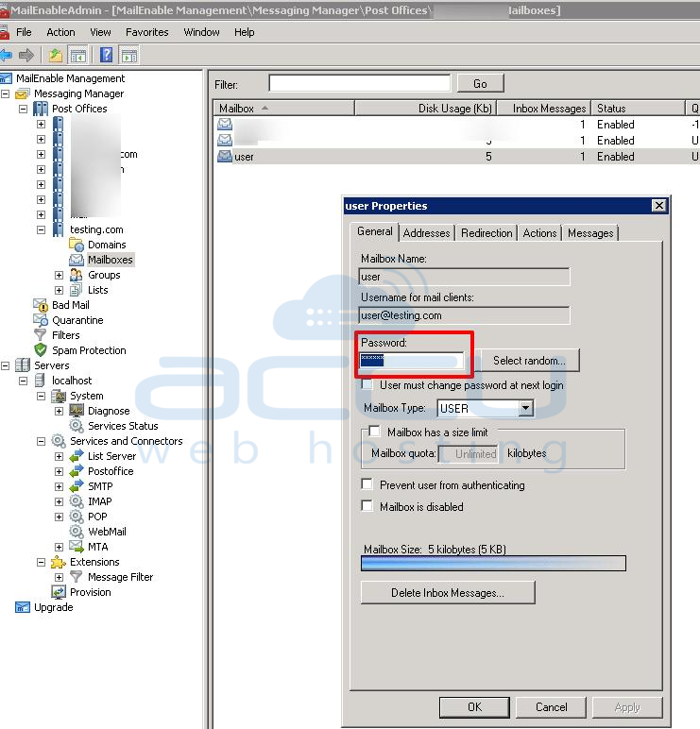Image resolution: width=700 pixels, height=729 pixels.
Task: Check Mailbox has a size limit
Action: 374,432
